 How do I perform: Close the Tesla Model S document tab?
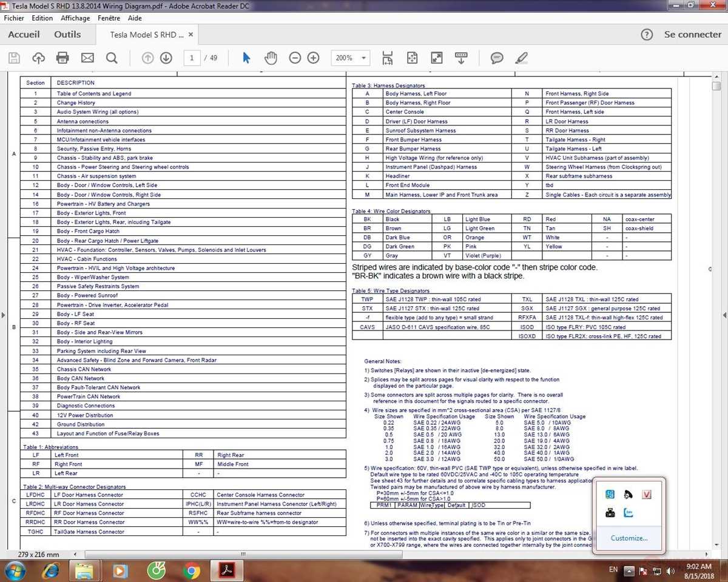191,35
